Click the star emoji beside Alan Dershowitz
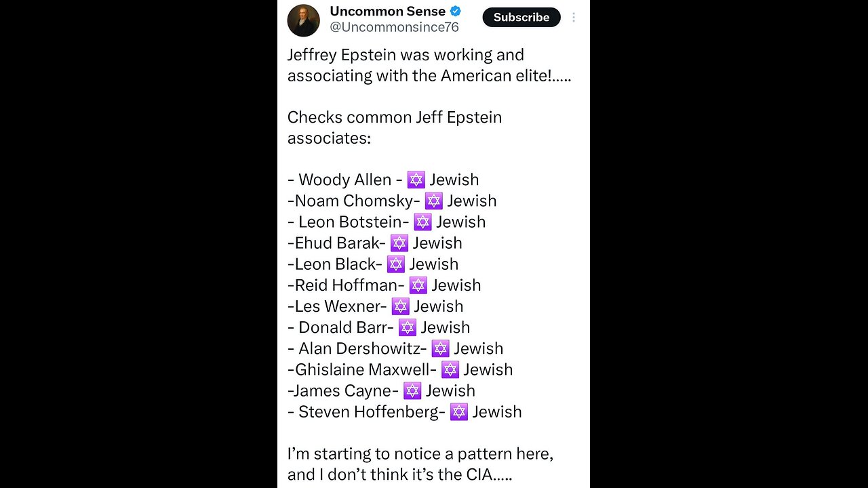 click(440, 348)
